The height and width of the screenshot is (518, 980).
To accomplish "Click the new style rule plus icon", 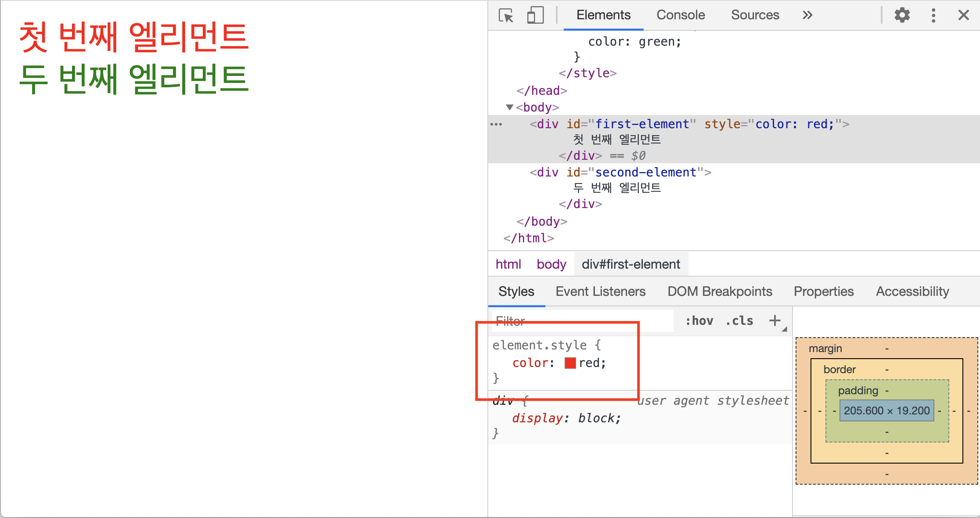I will pos(775,320).
